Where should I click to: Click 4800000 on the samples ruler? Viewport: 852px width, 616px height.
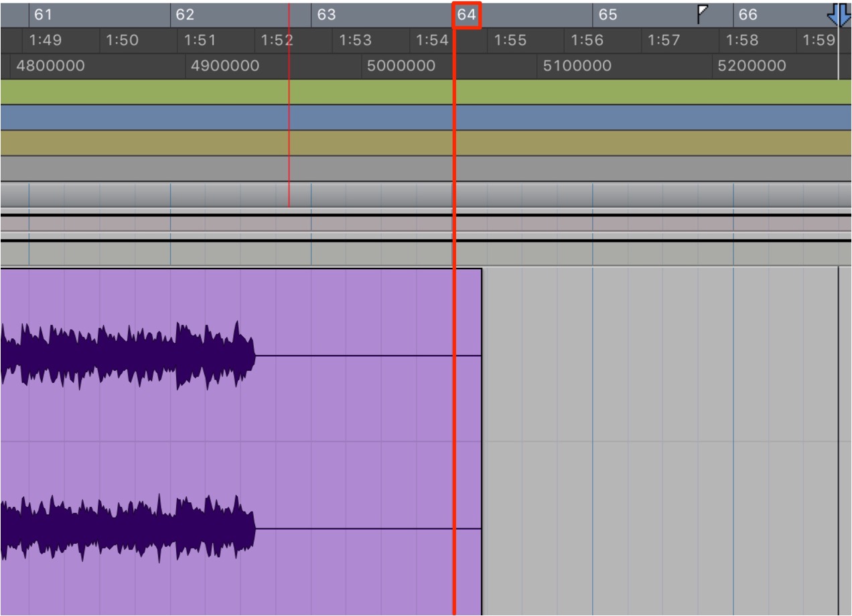pyautogui.click(x=50, y=66)
